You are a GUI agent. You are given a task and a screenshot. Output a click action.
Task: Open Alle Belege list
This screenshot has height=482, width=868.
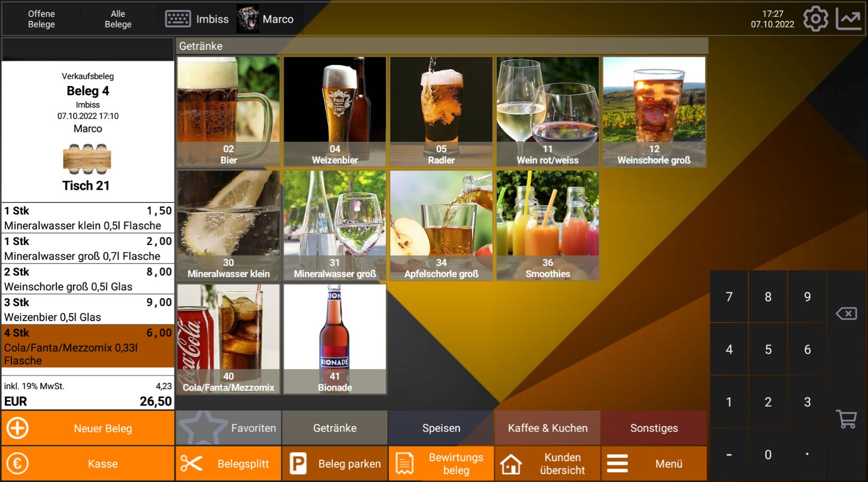pyautogui.click(x=118, y=19)
